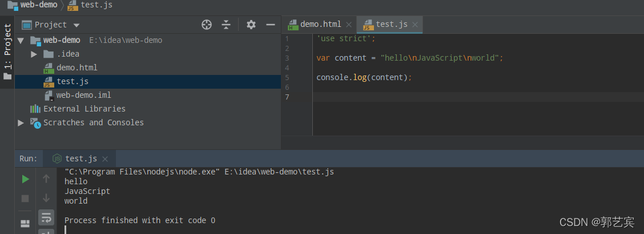Screen dimensions: 644x234
Task: Click the Scratches and Consoles icon
Action: [36, 122]
